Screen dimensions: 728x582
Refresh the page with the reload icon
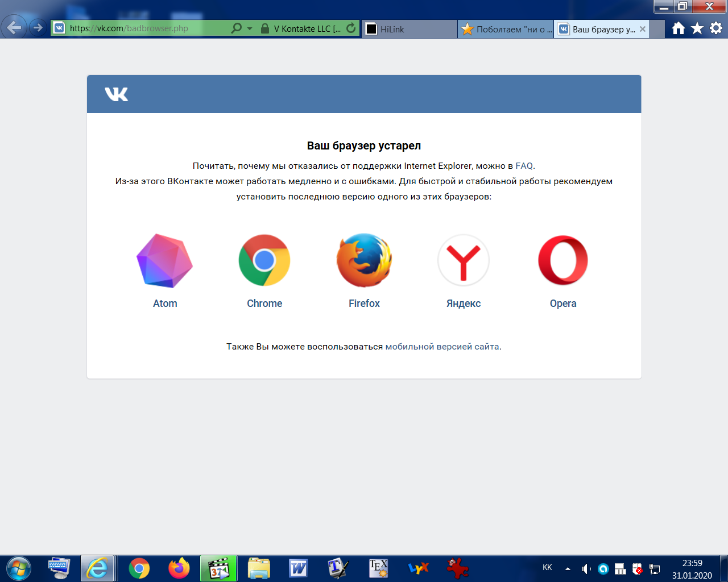[x=351, y=28]
